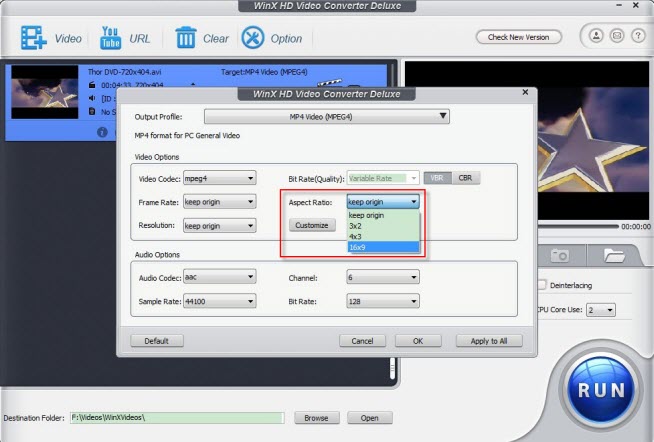Screen dimensions: 654x442
Task: Choose 3x2 aspect ratio option
Action: (x=383, y=226)
